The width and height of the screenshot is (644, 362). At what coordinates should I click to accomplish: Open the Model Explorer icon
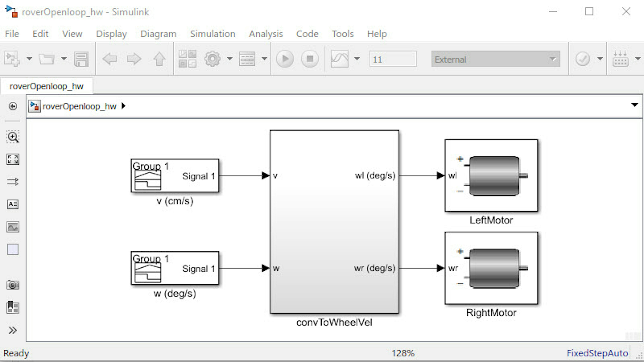pos(247,59)
